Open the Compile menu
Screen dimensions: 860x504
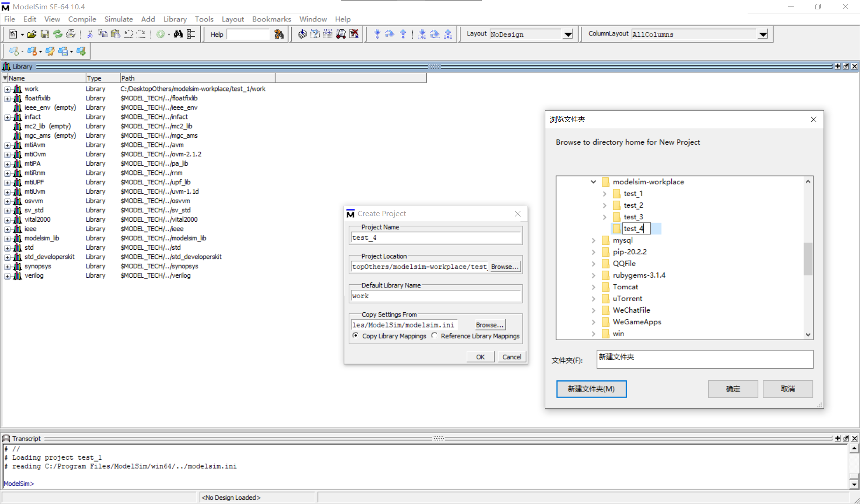coord(82,19)
